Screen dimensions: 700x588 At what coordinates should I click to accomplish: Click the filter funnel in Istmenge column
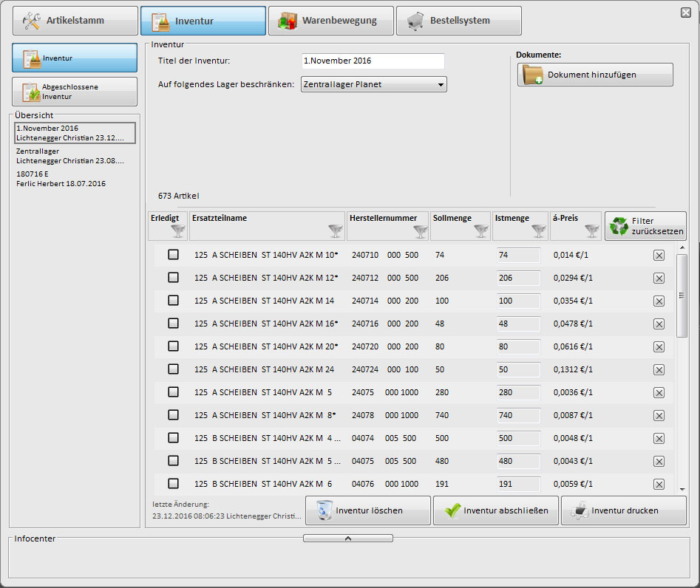pos(538,231)
